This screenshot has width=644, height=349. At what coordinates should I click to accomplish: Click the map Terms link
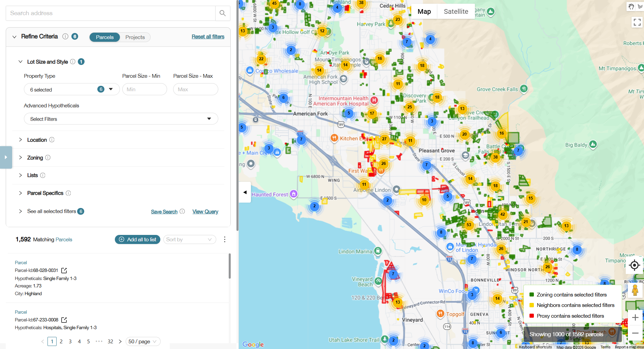[605, 347]
